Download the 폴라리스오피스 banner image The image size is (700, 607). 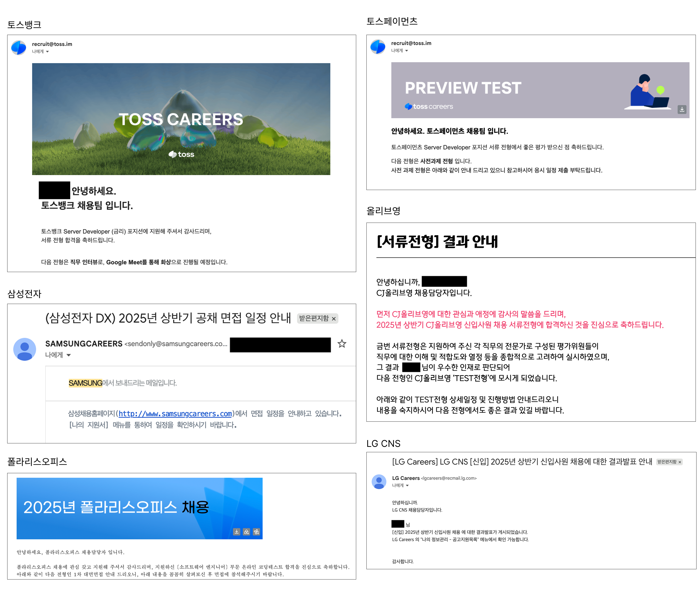(237, 532)
